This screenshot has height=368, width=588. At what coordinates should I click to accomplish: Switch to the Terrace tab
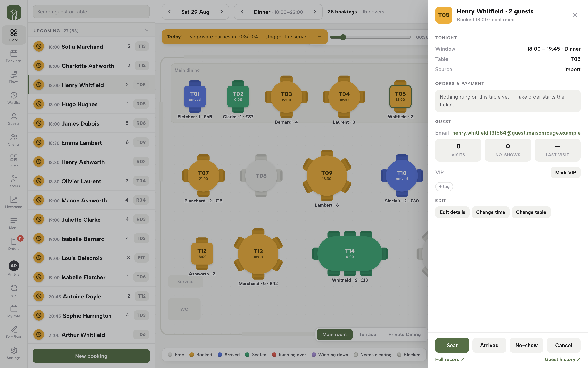tap(367, 334)
